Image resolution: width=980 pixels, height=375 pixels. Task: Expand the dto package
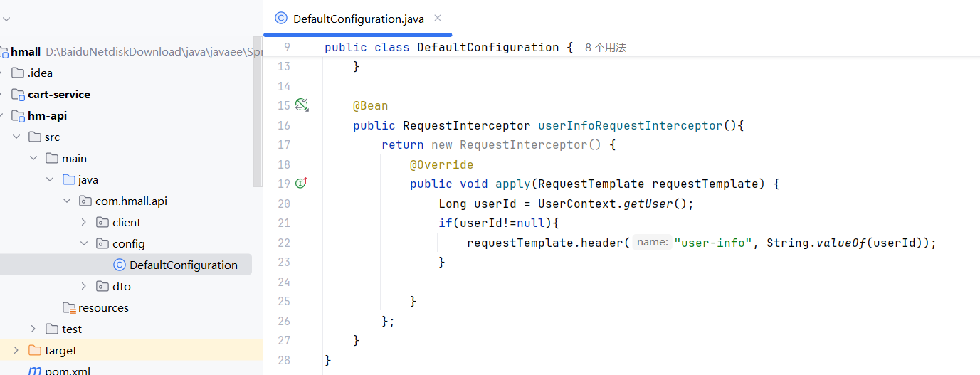(84, 286)
